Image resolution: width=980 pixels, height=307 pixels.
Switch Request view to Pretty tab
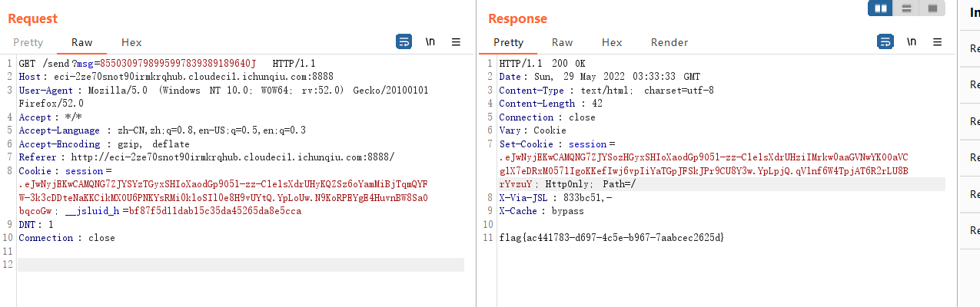tap(28, 43)
